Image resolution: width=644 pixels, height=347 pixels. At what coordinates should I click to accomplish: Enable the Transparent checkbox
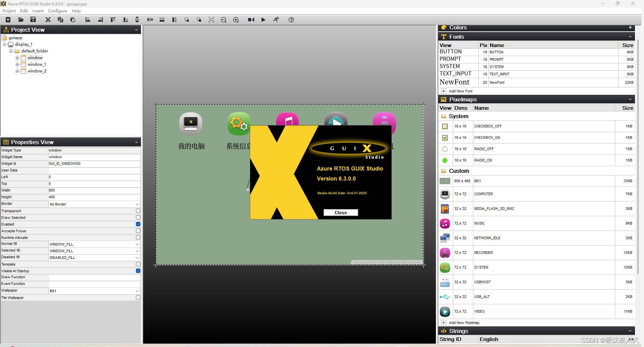point(138,211)
